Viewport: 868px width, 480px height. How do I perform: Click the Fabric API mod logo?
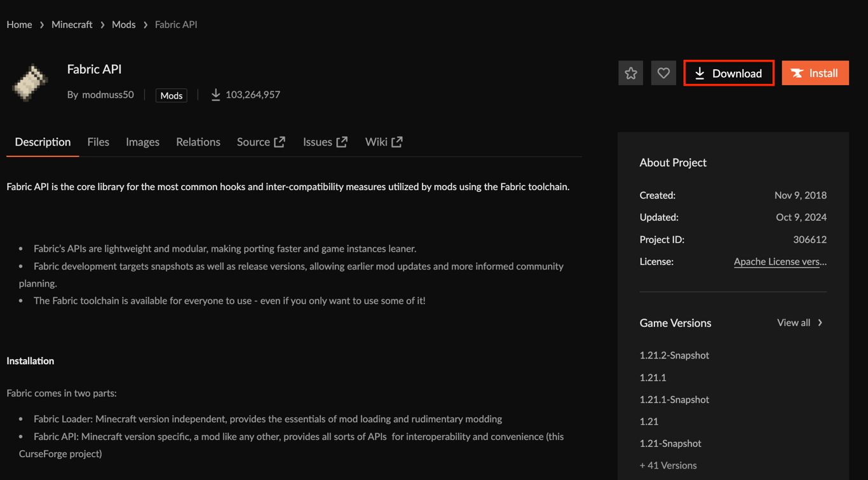(x=29, y=83)
